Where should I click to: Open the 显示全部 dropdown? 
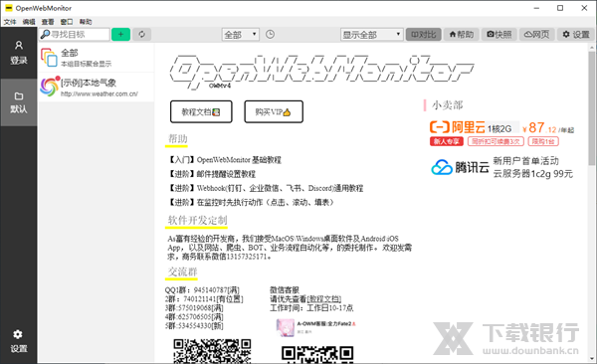tap(371, 35)
